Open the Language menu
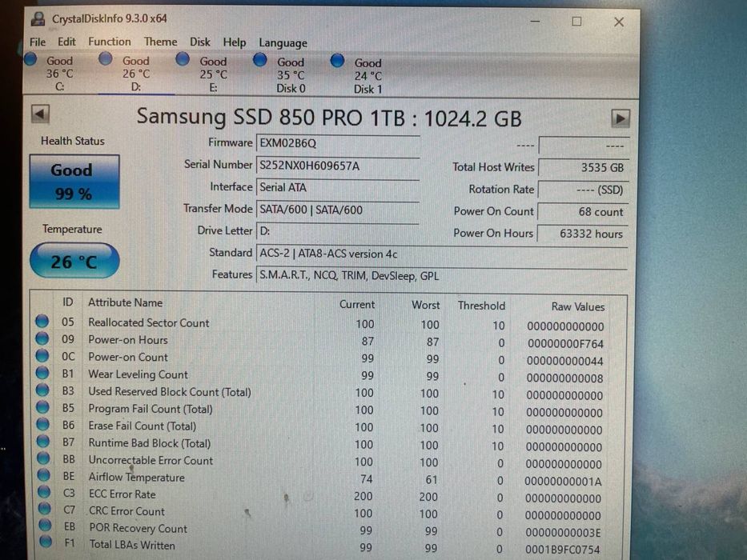The width and height of the screenshot is (747, 560). click(283, 43)
